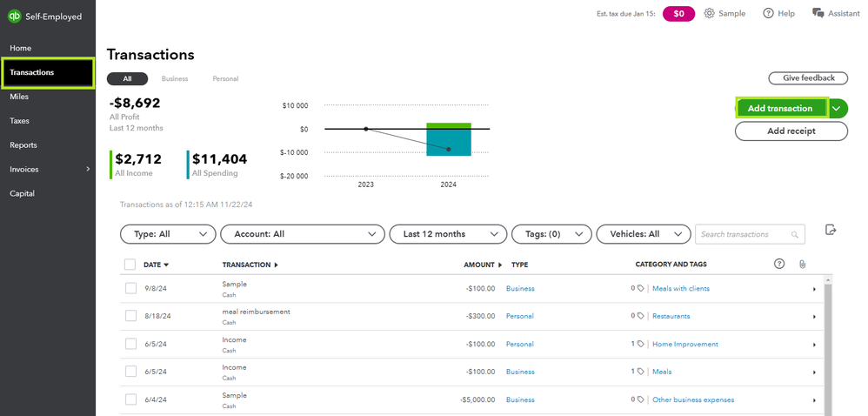Click the attachment paperclip column icon

point(802,264)
